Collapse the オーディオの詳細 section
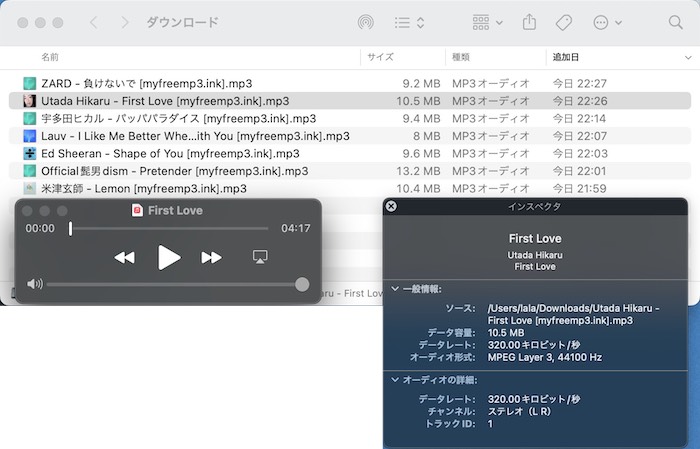Viewport: 700px width, 449px height. [x=395, y=380]
